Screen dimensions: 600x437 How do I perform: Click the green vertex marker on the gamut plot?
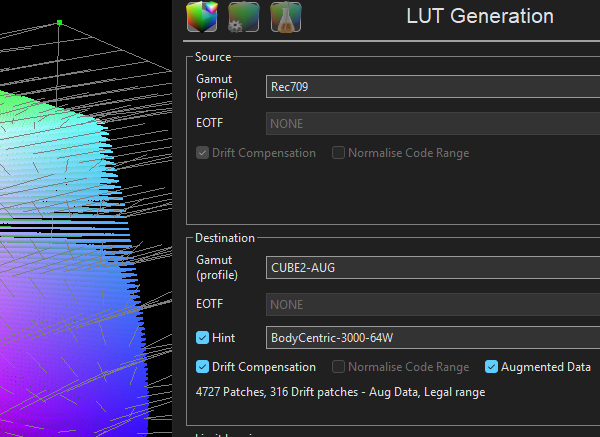(x=60, y=22)
